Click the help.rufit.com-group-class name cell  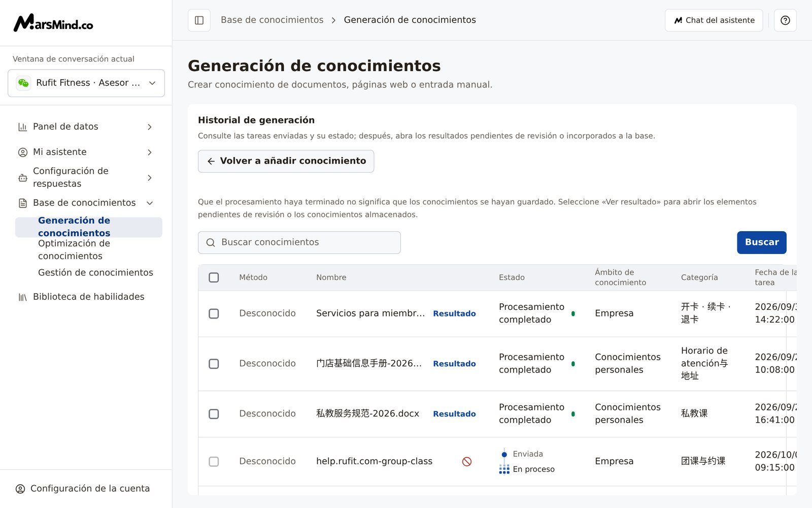click(374, 461)
